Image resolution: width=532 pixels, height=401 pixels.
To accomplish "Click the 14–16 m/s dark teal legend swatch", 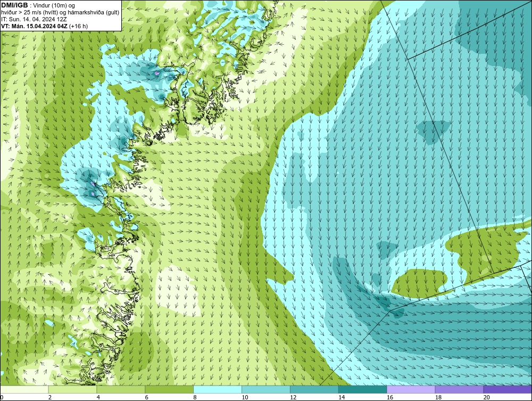I will [363, 389].
